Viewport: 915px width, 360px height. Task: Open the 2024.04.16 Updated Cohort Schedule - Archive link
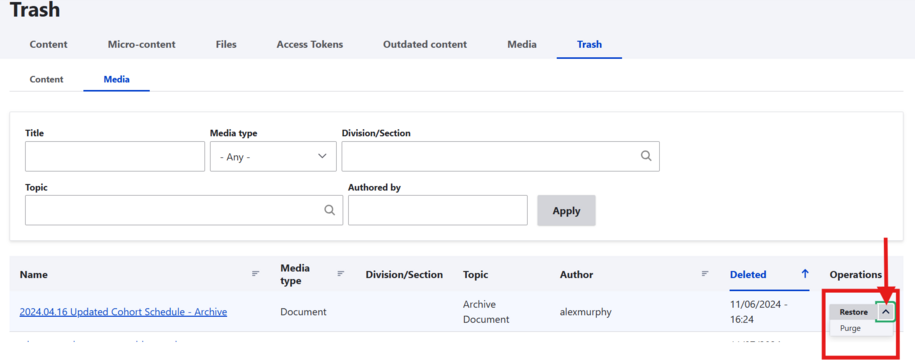pyautogui.click(x=123, y=312)
